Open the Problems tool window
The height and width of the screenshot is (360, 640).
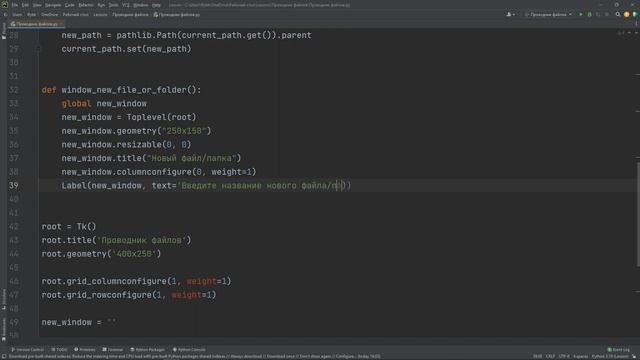click(84, 350)
